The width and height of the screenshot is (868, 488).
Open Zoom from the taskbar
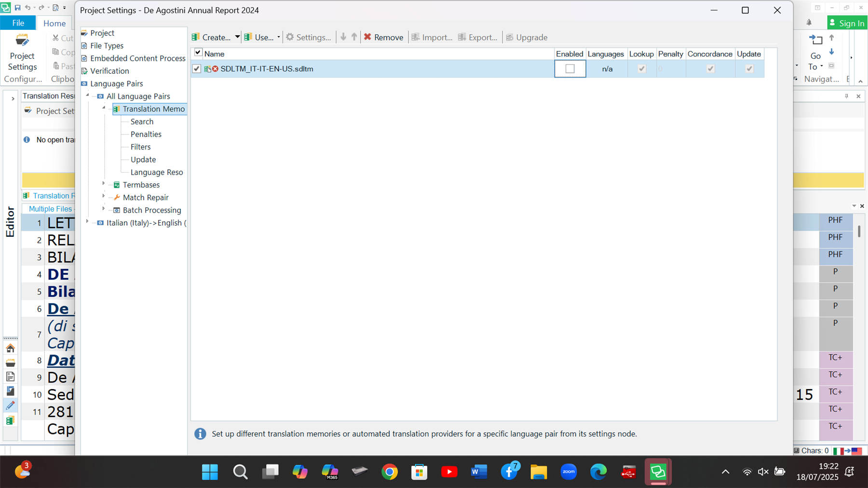click(x=569, y=472)
